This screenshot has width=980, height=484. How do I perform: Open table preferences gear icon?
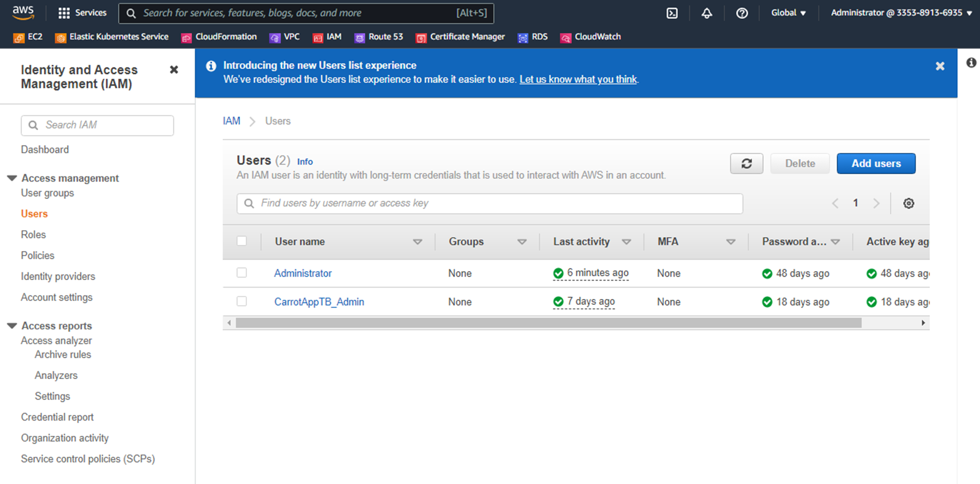click(x=908, y=203)
